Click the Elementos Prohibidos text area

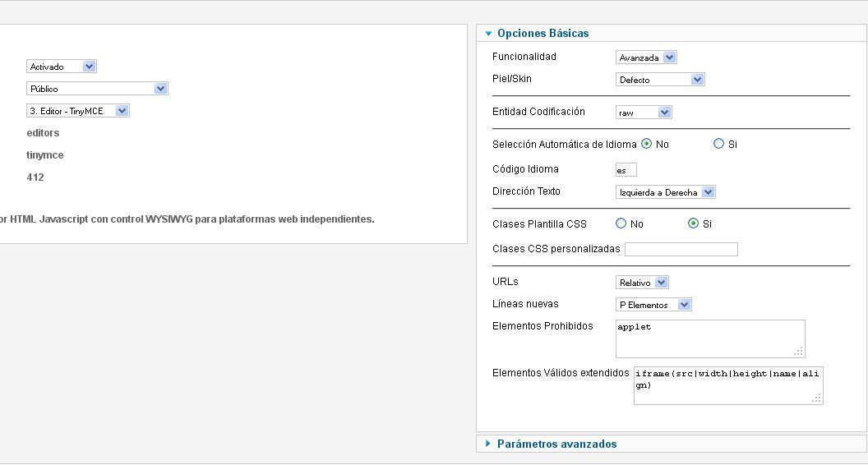coord(710,338)
